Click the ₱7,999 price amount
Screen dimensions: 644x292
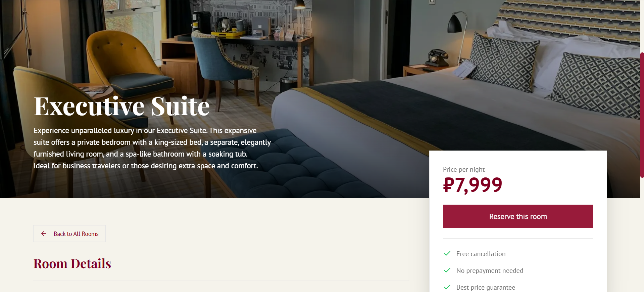473,185
